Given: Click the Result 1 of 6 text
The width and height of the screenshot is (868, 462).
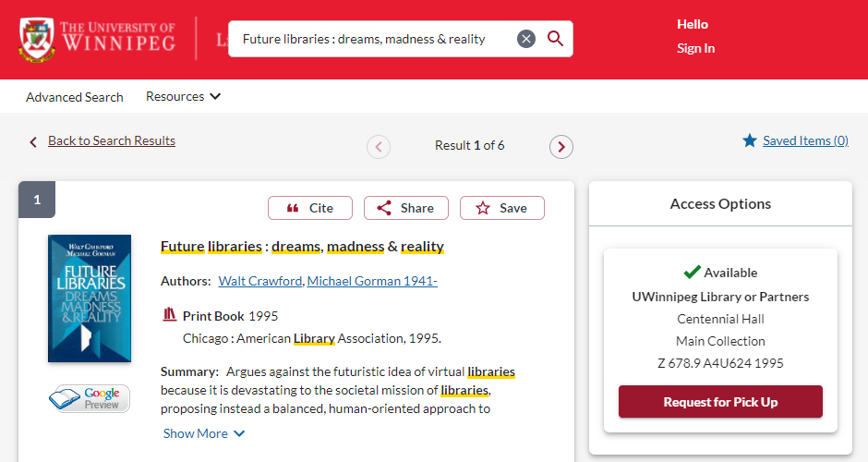Looking at the screenshot, I should [469, 146].
